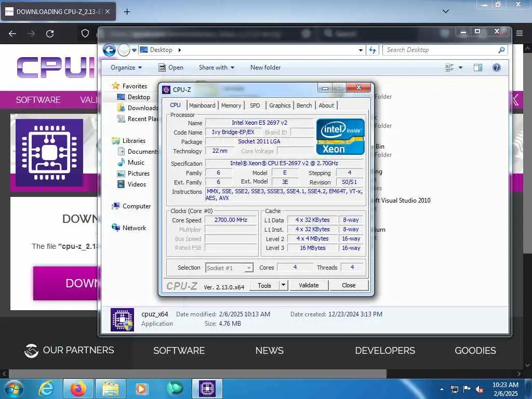Expand the Desktop breadcrumb arrow in address bar
The height and width of the screenshot is (399, 532).
[x=179, y=50]
